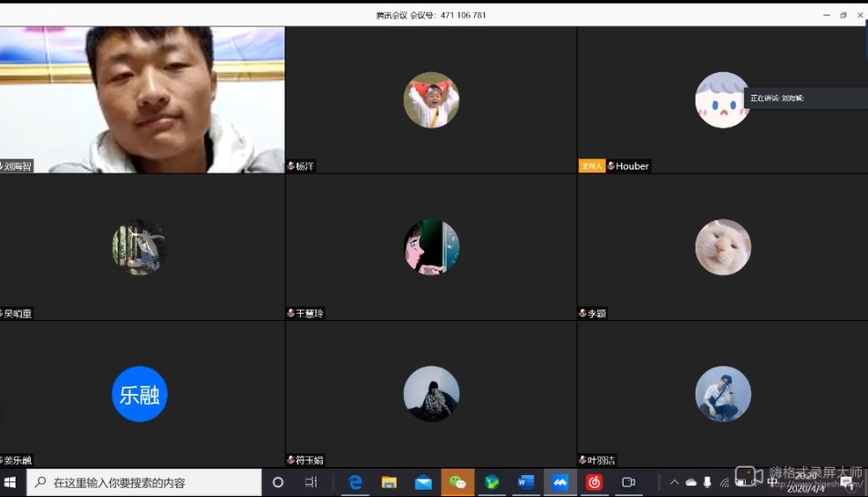Select 刘海智's live video tile
Screen dimensions: 868x497
click(x=142, y=98)
